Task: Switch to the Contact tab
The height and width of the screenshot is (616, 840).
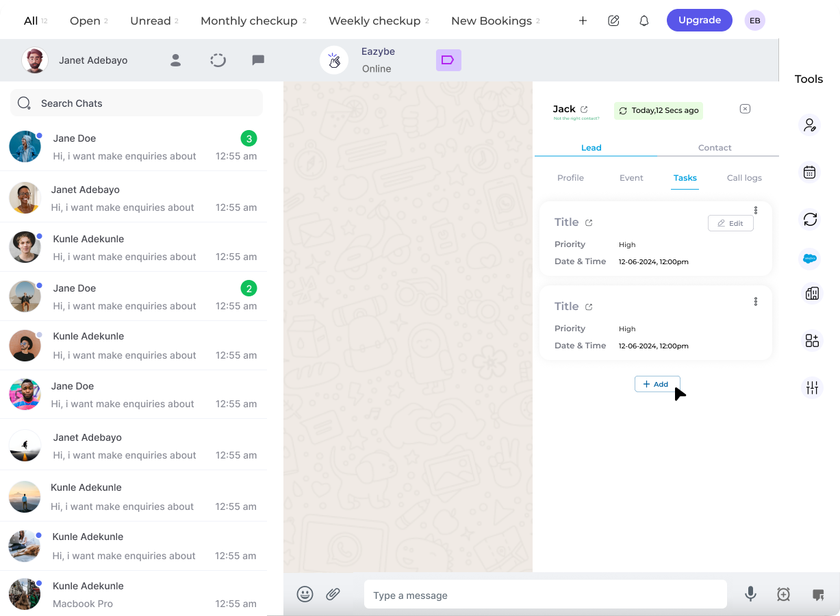Action: [715, 147]
